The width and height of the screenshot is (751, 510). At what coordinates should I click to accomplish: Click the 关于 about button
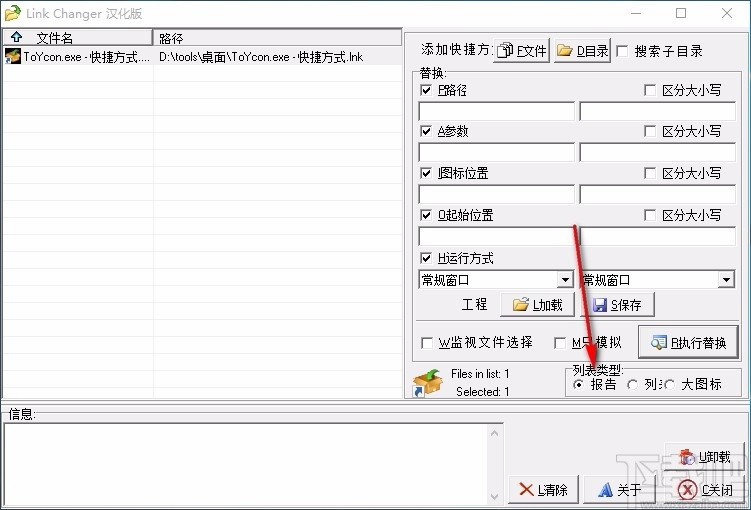point(619,489)
